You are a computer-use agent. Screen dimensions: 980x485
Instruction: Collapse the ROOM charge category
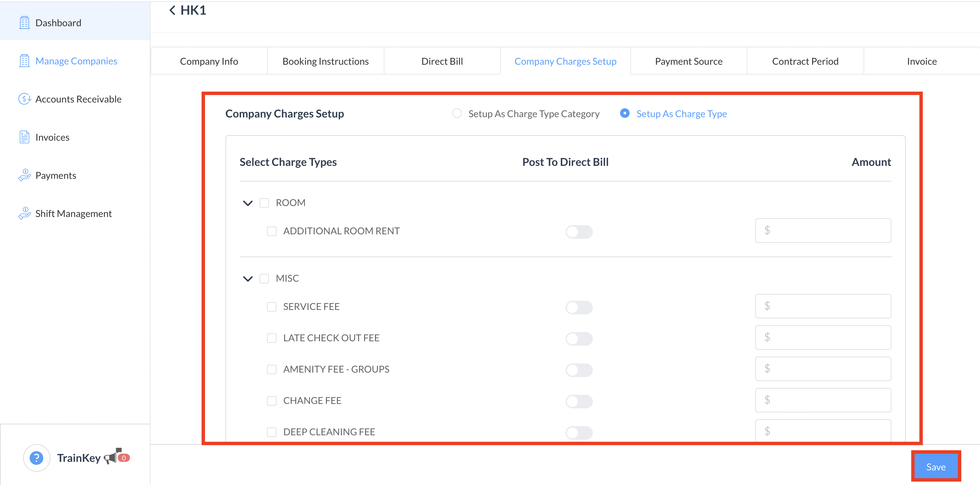click(248, 203)
